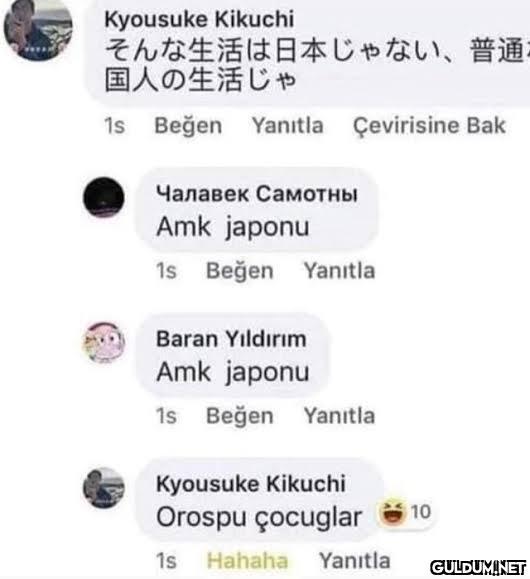Open Baran Yıldırım's anime avatar

(104, 342)
